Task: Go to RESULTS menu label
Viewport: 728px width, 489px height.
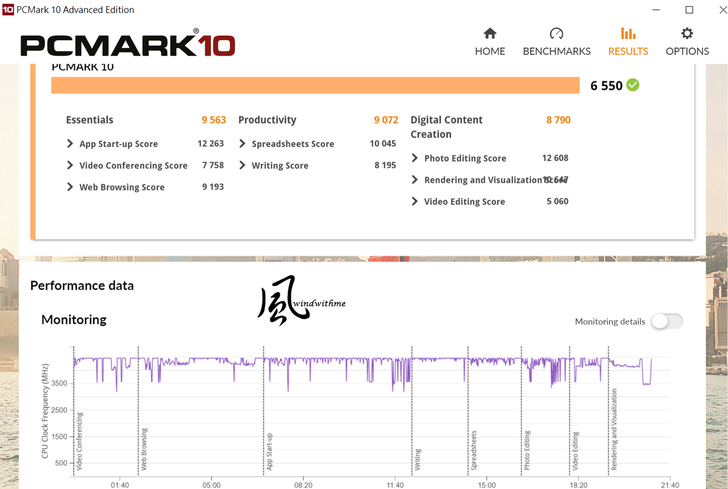Action: (x=628, y=51)
